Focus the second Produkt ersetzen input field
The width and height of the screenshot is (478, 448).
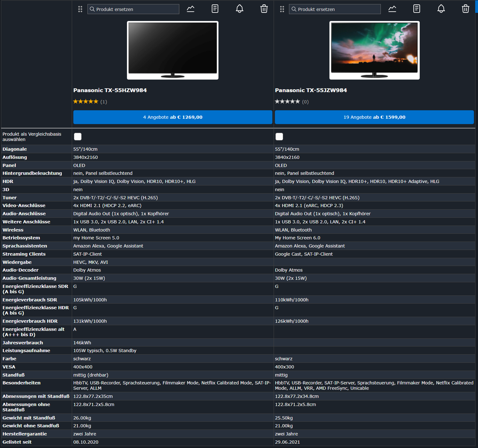[335, 9]
